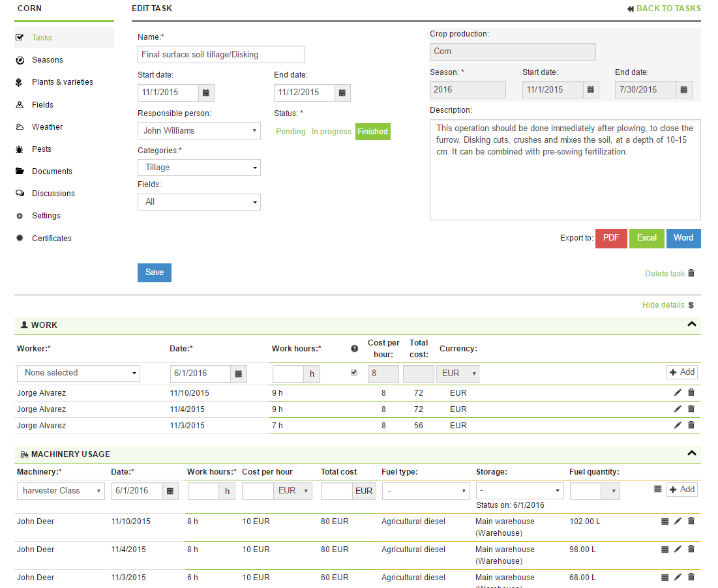This screenshot has width=718, height=588.
Task: Collapse the Work section chevron
Action: tap(692, 325)
